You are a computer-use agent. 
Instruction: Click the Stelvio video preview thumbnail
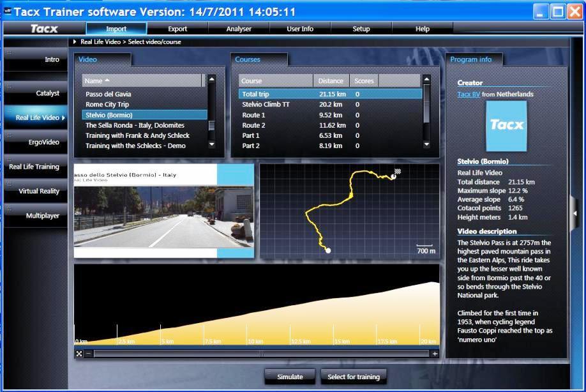point(163,211)
